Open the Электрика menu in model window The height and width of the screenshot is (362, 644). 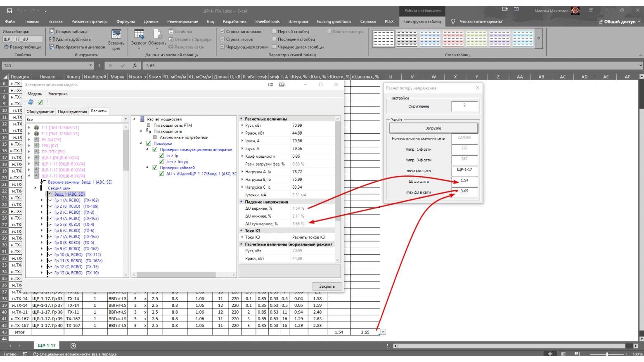(x=58, y=94)
